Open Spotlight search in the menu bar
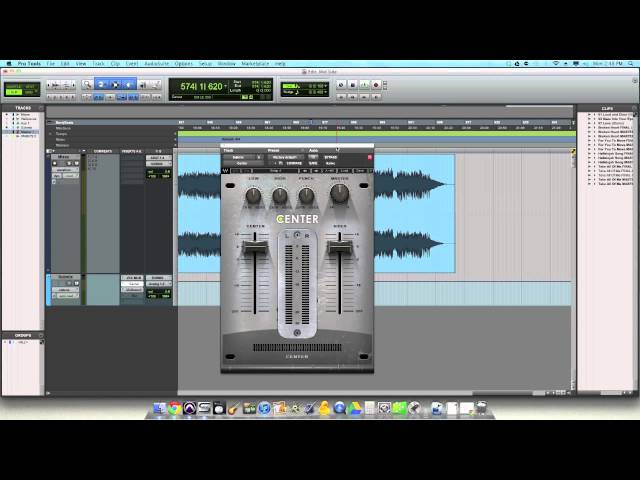 pos(631,64)
